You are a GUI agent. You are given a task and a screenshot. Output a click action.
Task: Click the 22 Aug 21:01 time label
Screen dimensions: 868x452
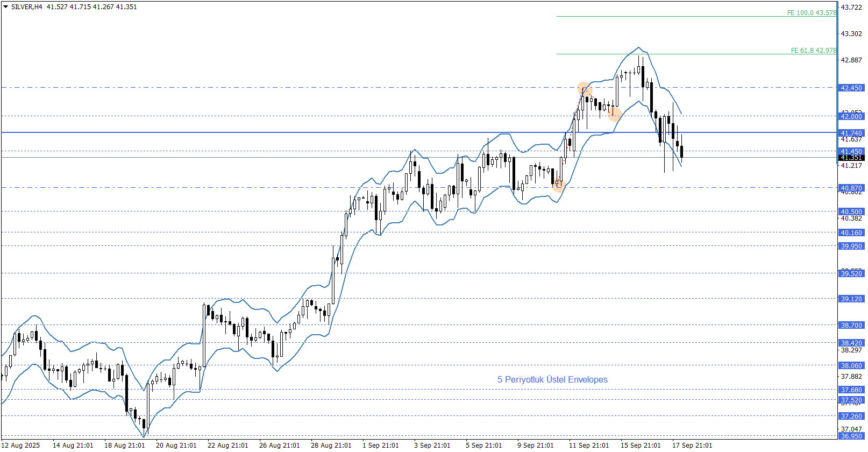[x=227, y=446]
